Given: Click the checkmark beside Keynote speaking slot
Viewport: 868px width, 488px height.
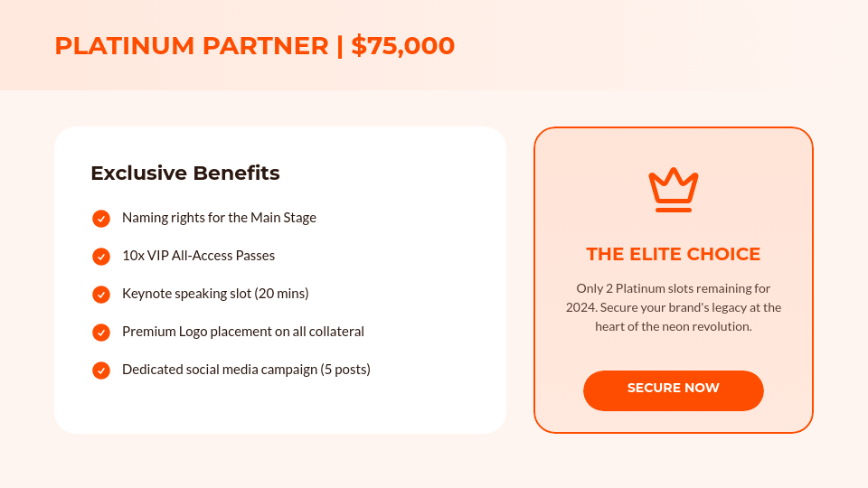Looking at the screenshot, I should [x=101, y=295].
